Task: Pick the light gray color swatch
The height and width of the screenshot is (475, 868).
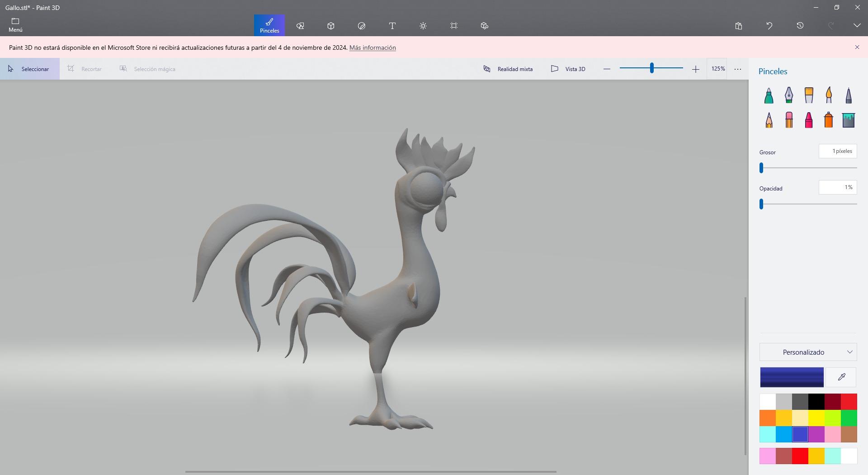Action: 784,402
